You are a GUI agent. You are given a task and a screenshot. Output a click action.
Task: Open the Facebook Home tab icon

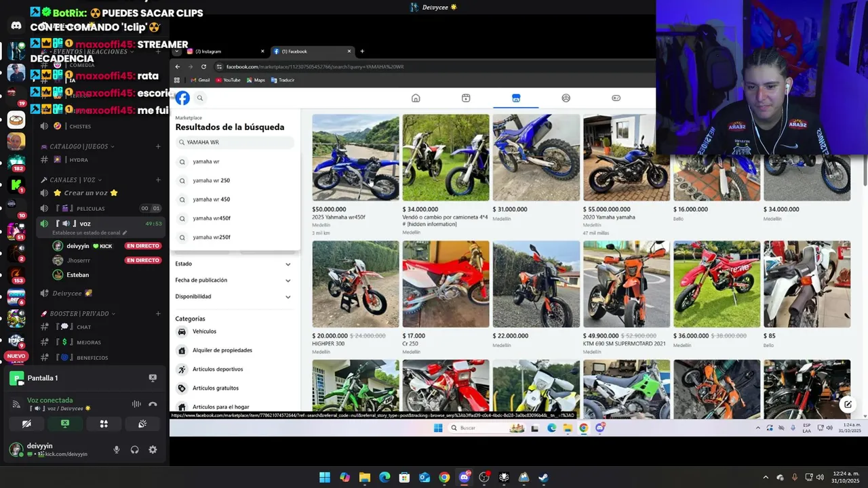(x=416, y=98)
